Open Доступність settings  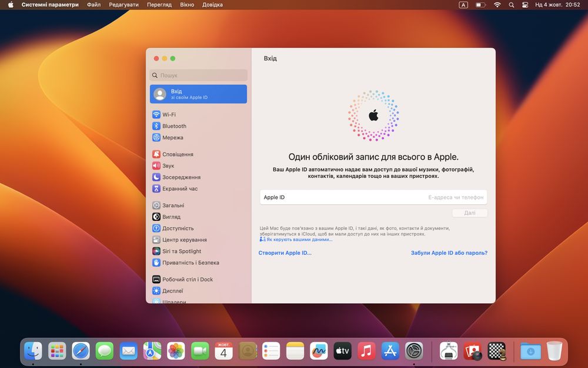click(198, 228)
